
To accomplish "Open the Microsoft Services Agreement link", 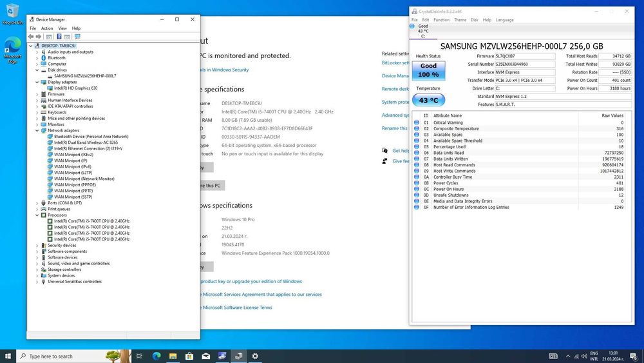I will 262,295.
